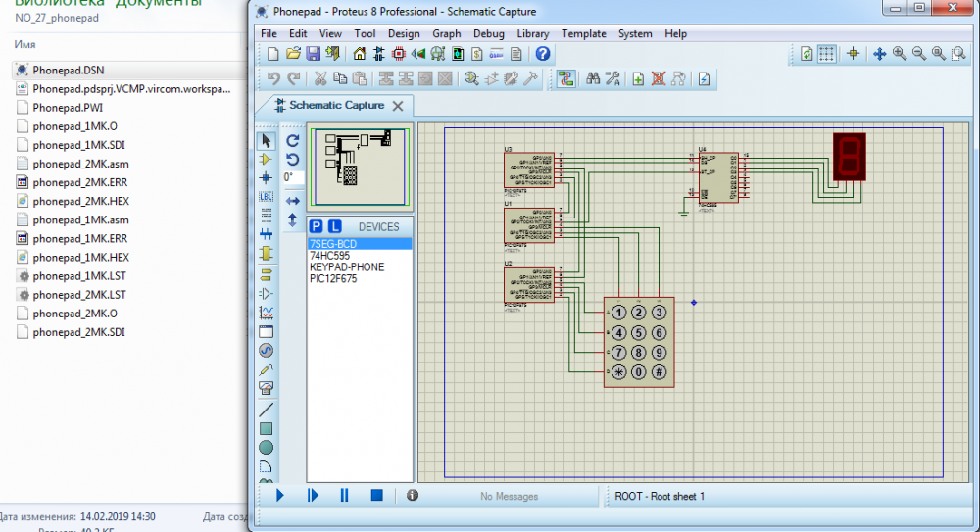This screenshot has height=532, width=980.
Task: Click the Zoom In magnifier icon
Action: pos(900,54)
